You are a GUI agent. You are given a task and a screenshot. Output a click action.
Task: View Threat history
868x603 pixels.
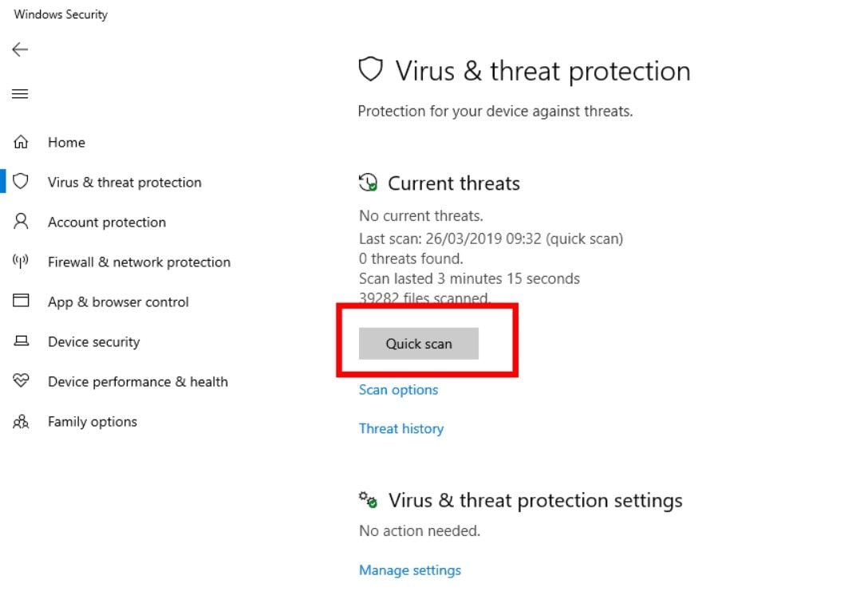(x=401, y=428)
